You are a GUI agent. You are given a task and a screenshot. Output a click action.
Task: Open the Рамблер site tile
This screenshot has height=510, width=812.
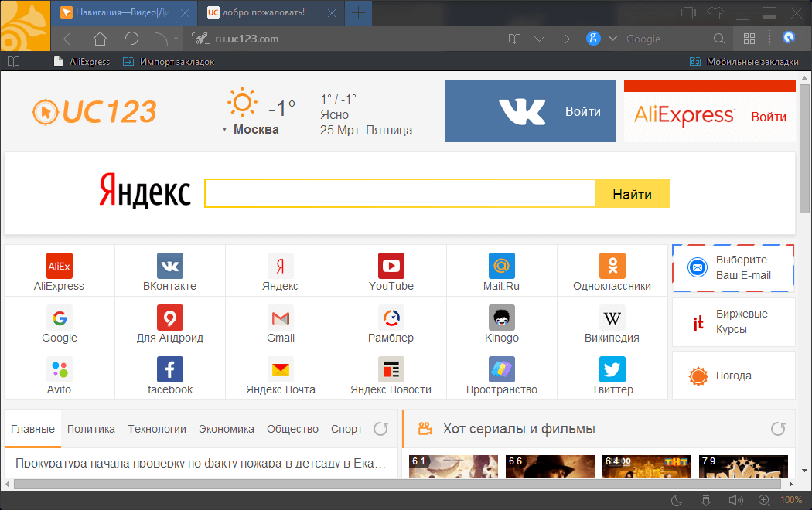[391, 323]
